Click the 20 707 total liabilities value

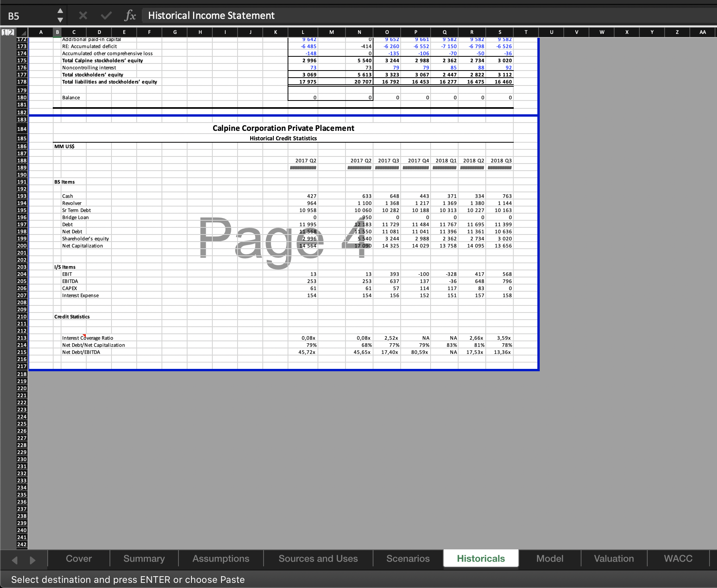pos(363,82)
